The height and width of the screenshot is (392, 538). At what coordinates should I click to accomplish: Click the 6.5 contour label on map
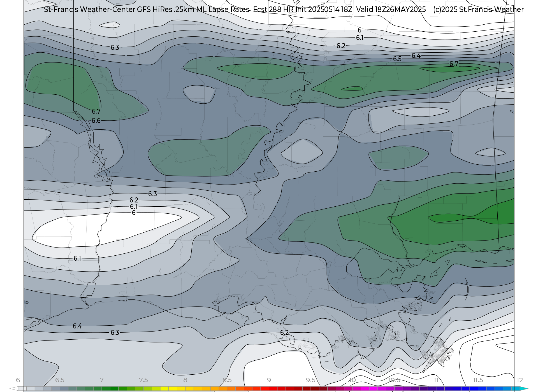point(397,59)
